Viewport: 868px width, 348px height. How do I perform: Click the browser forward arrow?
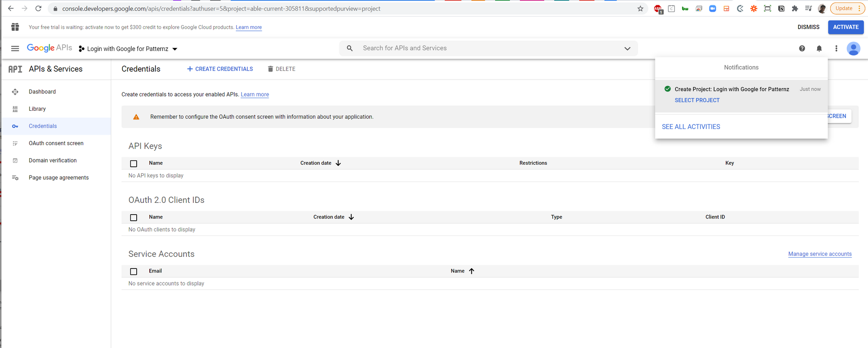25,8
